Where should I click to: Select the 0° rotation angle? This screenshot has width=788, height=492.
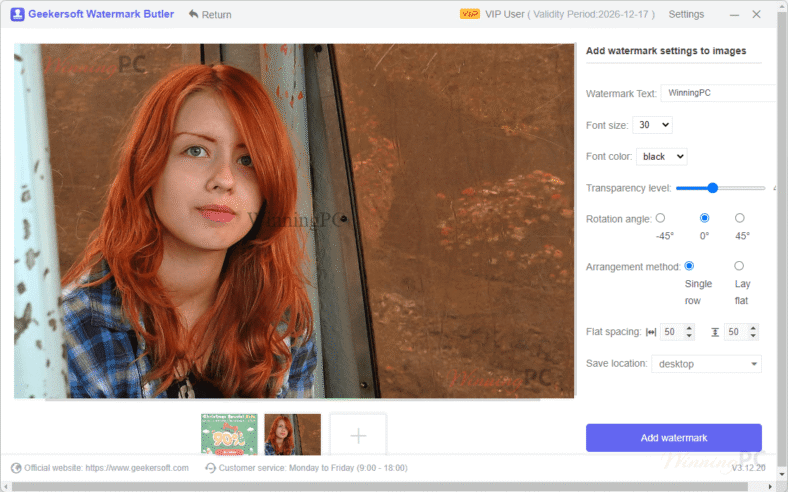[x=705, y=218]
